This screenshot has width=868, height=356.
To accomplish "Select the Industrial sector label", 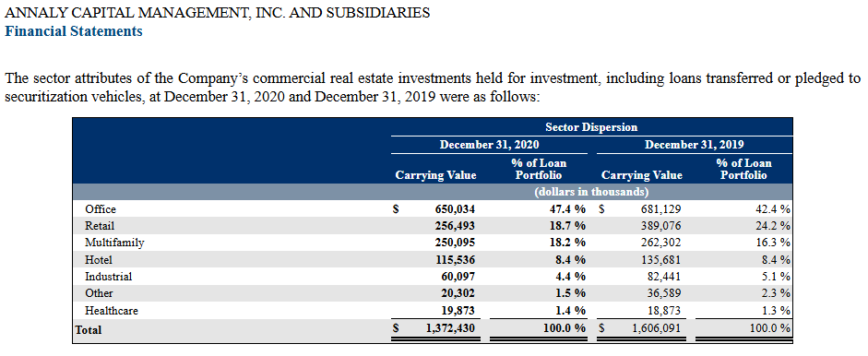I will pos(109,277).
